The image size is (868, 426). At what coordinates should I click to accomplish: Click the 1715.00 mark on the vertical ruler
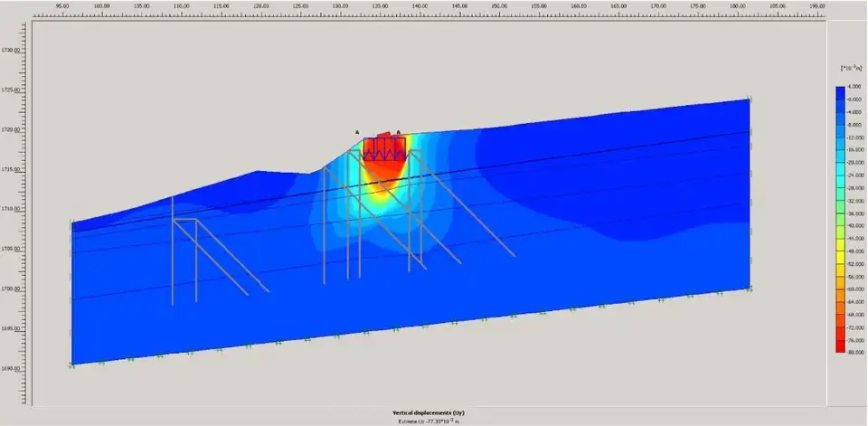coord(11,169)
